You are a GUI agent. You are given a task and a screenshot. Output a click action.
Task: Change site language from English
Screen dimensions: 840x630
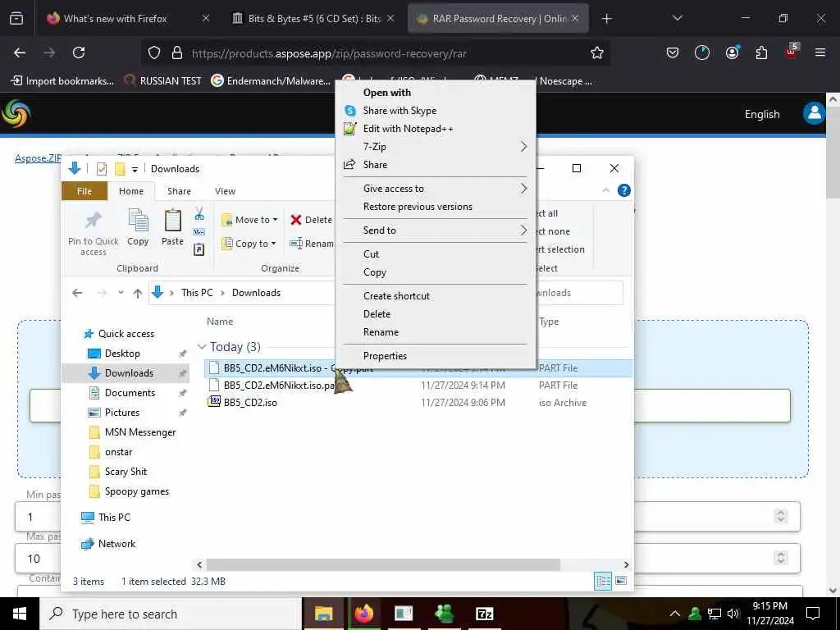(x=762, y=114)
